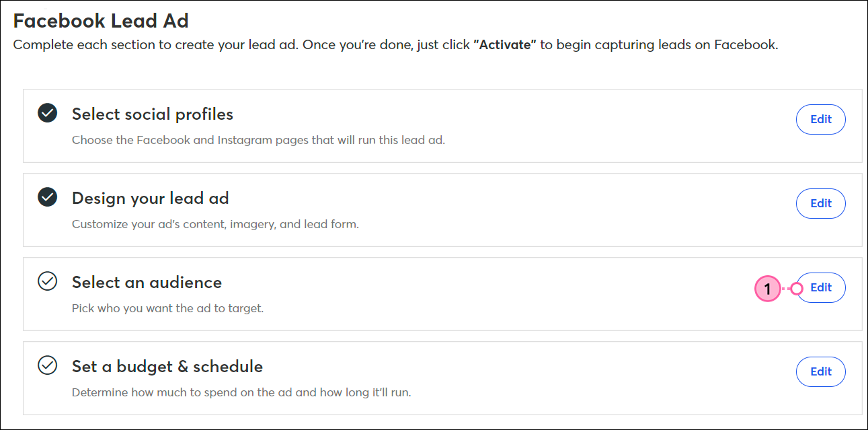This screenshot has height=430, width=868.
Task: Click outlined checkmark beside Set a budget & schedule
Action: pyautogui.click(x=47, y=365)
